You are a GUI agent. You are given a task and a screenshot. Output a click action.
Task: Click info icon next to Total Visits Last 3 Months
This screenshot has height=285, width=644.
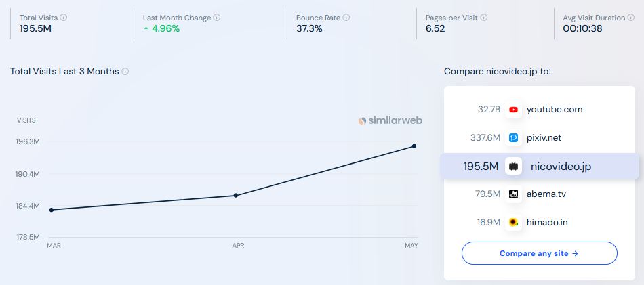125,72
